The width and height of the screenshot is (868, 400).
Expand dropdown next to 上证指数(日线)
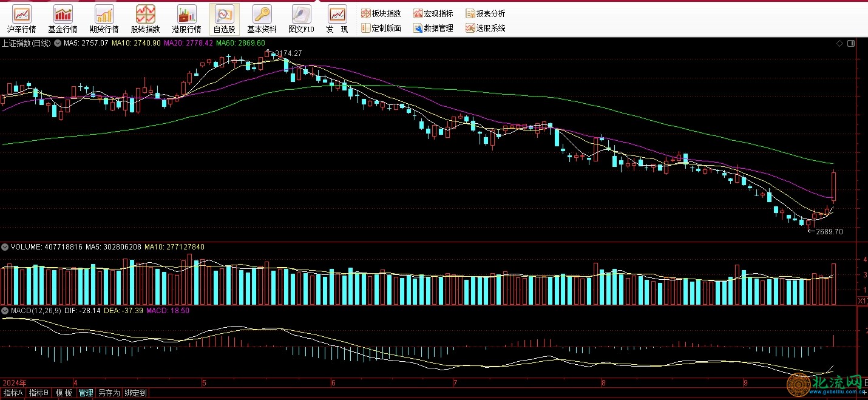tap(58, 43)
